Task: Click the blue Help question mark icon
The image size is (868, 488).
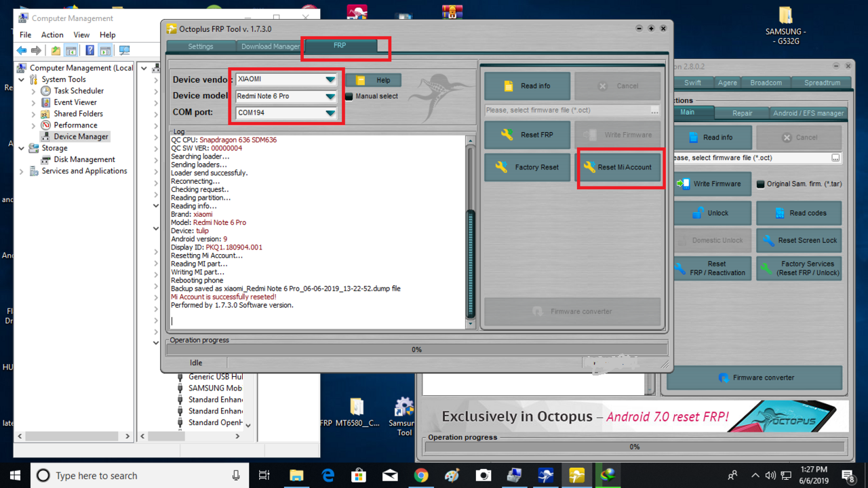Action: pyautogui.click(x=90, y=51)
